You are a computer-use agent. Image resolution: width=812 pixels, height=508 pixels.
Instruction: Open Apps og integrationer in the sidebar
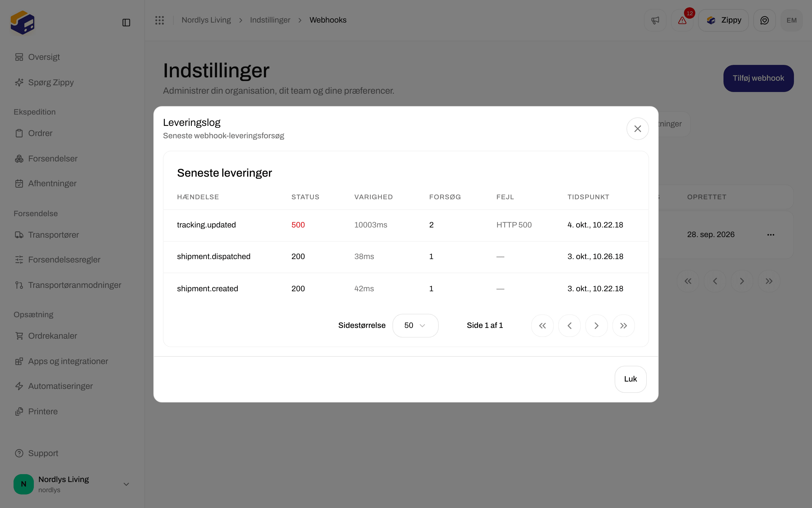click(72, 361)
